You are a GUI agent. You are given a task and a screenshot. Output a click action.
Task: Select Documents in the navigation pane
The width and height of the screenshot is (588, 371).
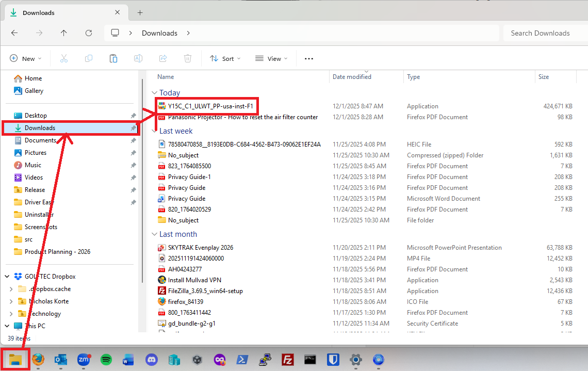click(40, 140)
